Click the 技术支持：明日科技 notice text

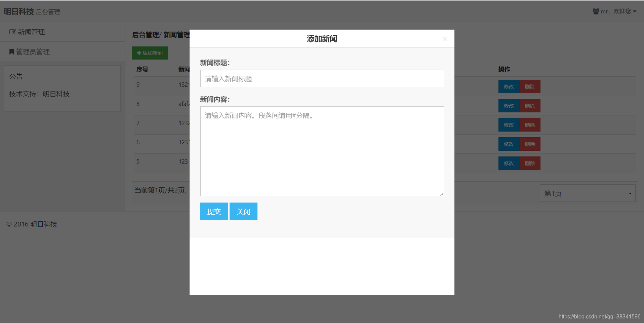39,94
